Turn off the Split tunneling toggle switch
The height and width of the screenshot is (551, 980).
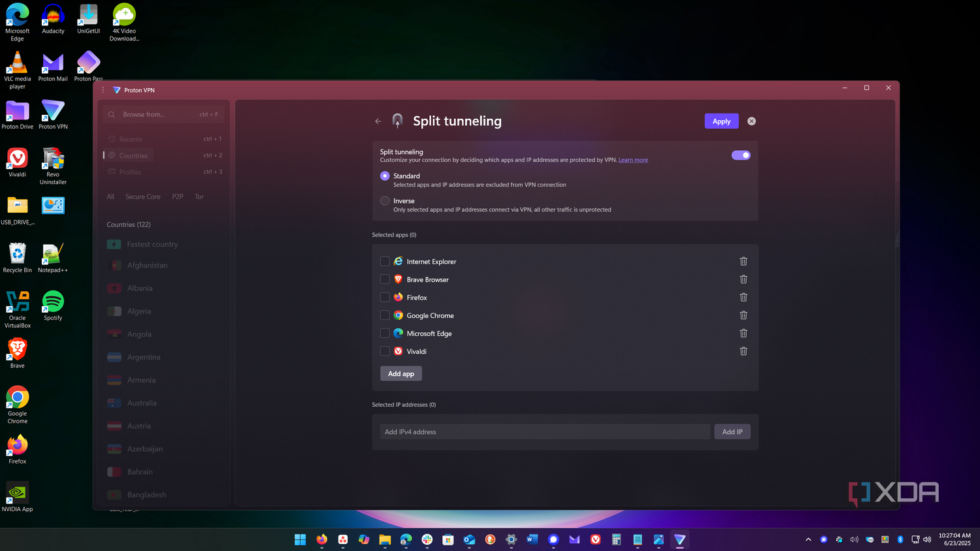(741, 155)
